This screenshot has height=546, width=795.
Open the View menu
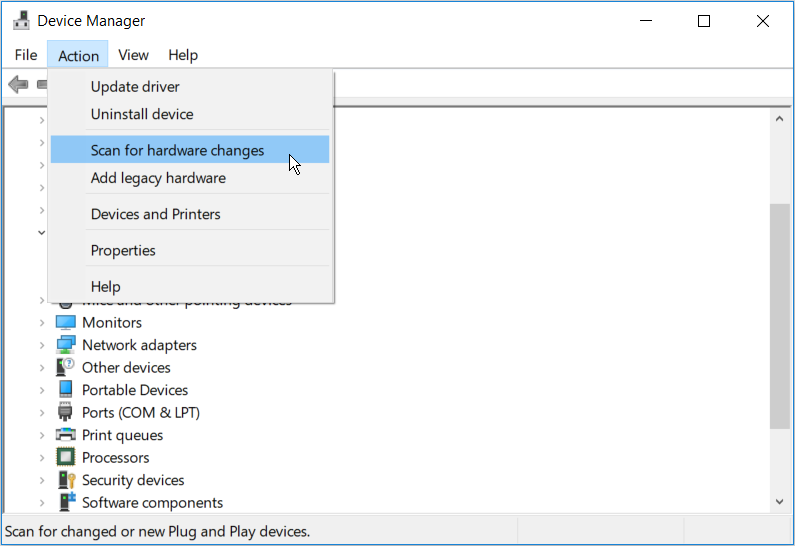(x=133, y=55)
